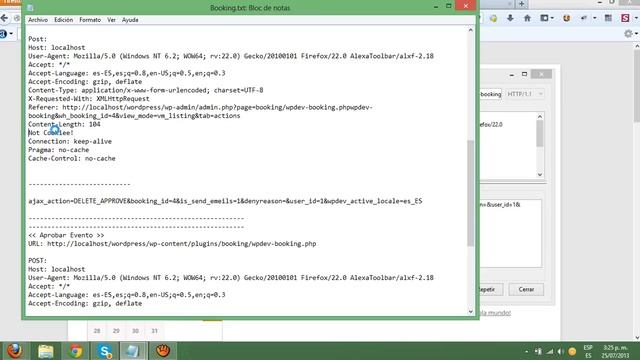Click the grid add-on icon in the Firefox toolbar
This screenshot has height=360, width=640.
608,18
